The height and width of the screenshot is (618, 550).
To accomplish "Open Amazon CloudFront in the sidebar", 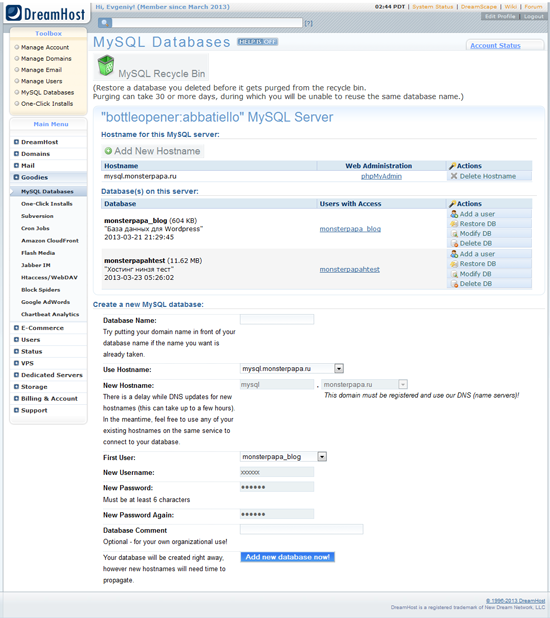I will tap(50, 240).
